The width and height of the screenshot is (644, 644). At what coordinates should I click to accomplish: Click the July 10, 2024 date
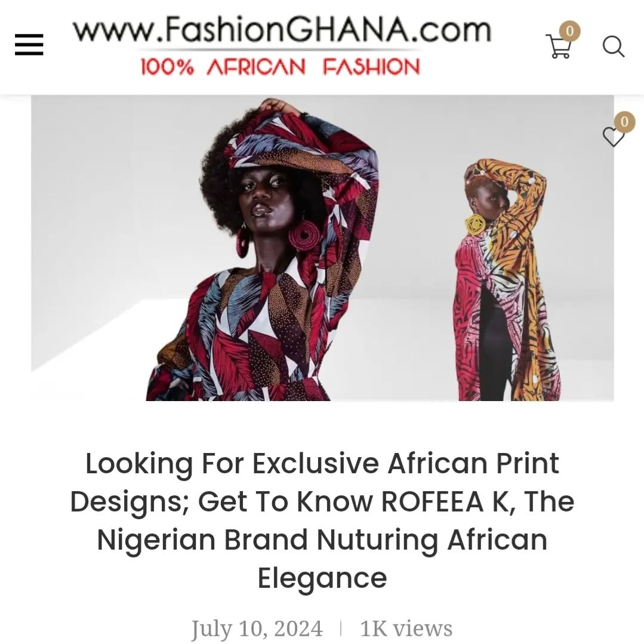coord(257,628)
